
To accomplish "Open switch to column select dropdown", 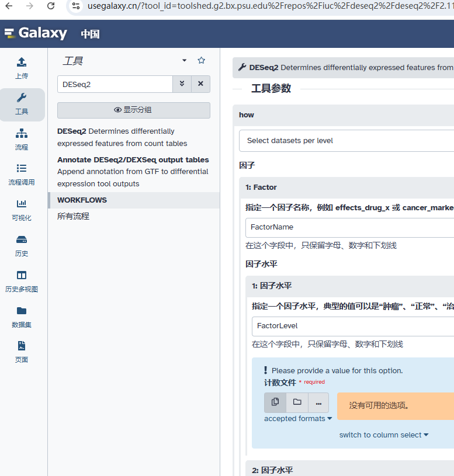I will point(384,435).
